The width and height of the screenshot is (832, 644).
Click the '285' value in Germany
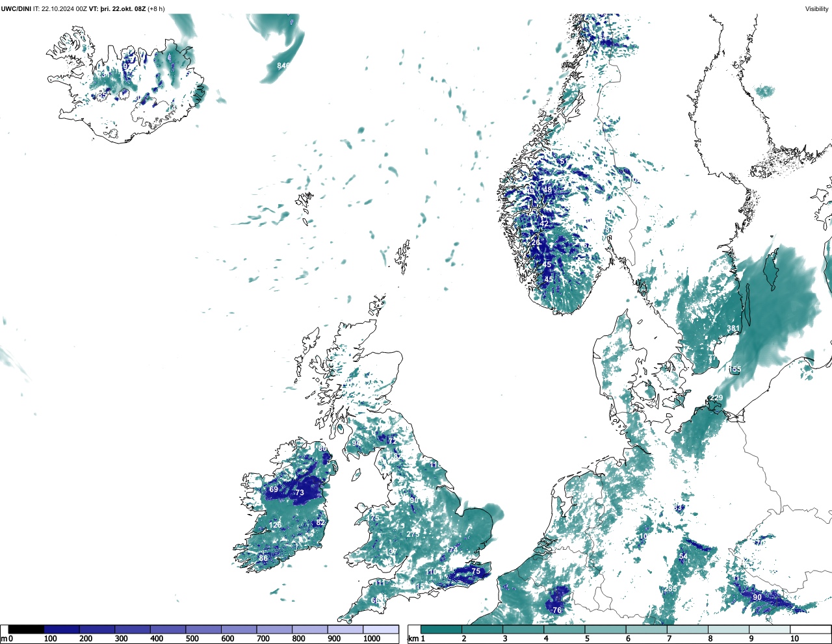click(671, 589)
